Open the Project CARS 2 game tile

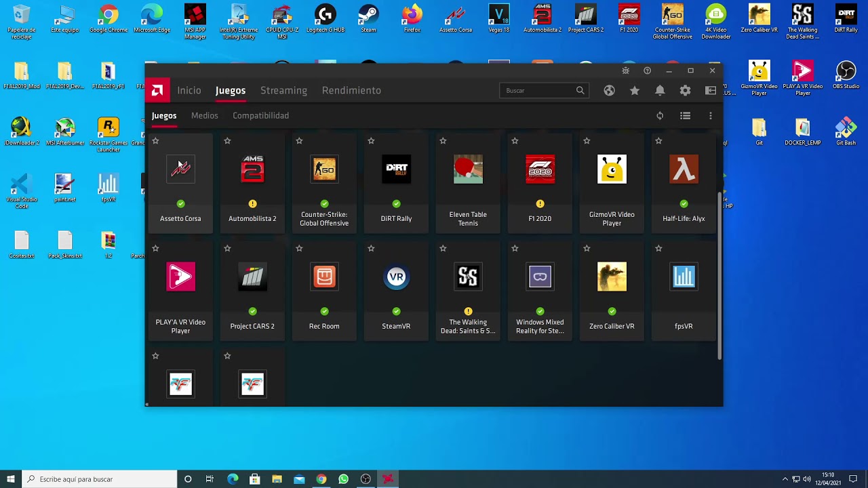(252, 290)
